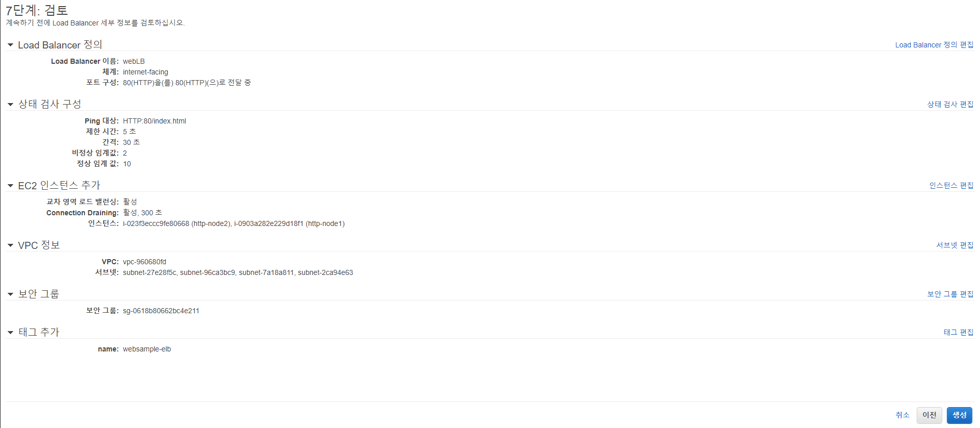980x428 pixels.
Task: Click the Ping 대상 value HTTP:80/index.html
Action: [154, 121]
